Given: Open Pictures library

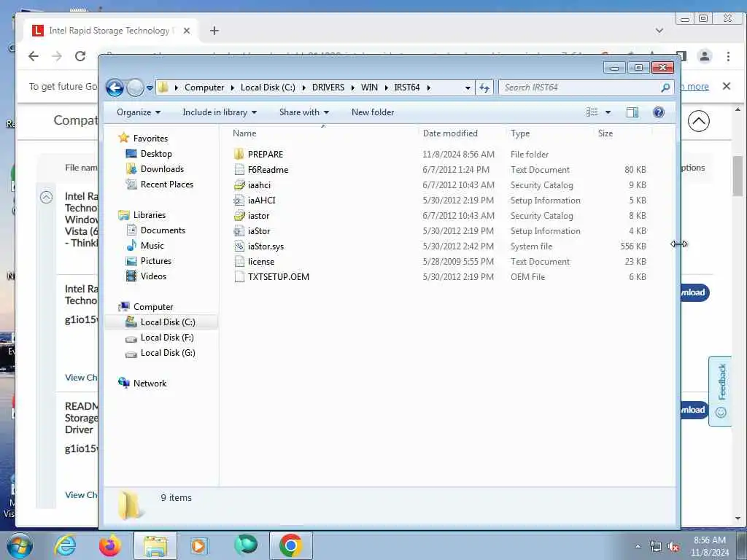Looking at the screenshot, I should [x=156, y=261].
